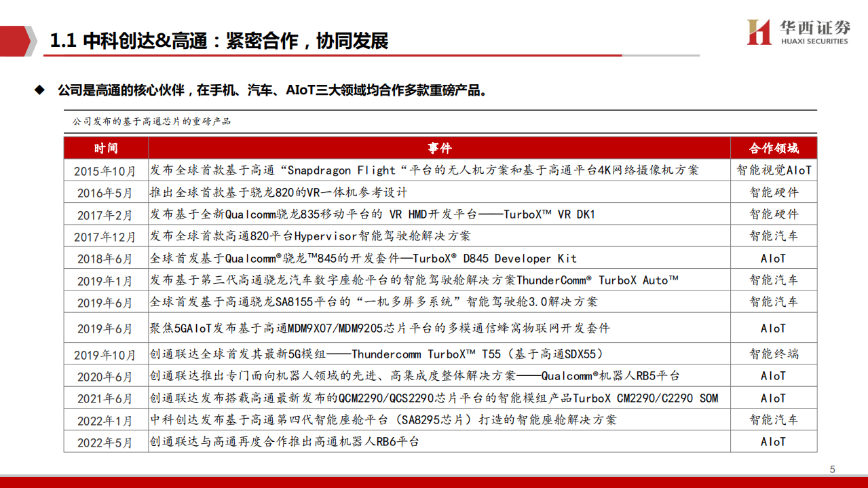The width and height of the screenshot is (868, 488).
Task: Click the SA8295 smart cockpit event text
Action: (x=383, y=419)
